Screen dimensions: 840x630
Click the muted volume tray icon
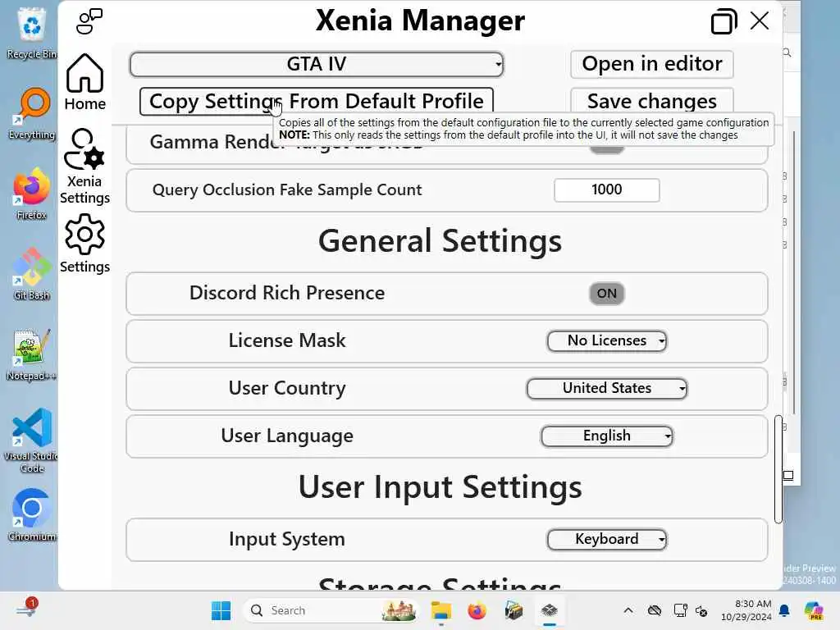701,610
